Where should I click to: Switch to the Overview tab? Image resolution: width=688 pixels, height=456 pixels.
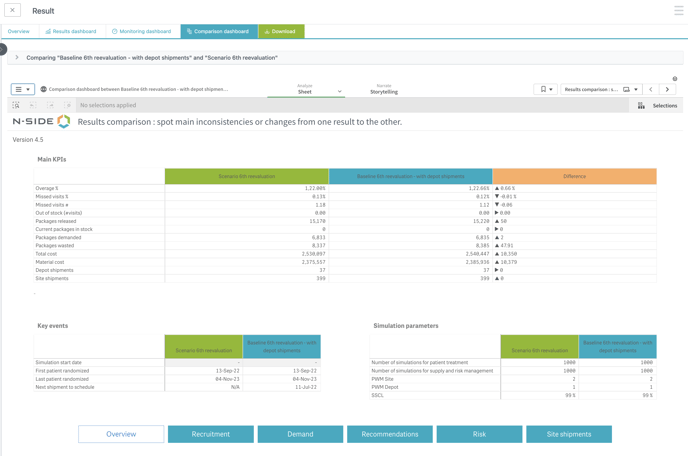pos(18,31)
